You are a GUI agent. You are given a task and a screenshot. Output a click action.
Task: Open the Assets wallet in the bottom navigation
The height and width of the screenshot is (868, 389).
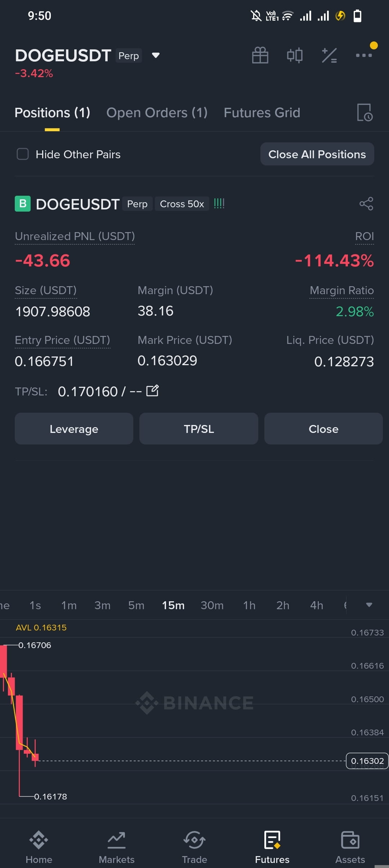(350, 847)
